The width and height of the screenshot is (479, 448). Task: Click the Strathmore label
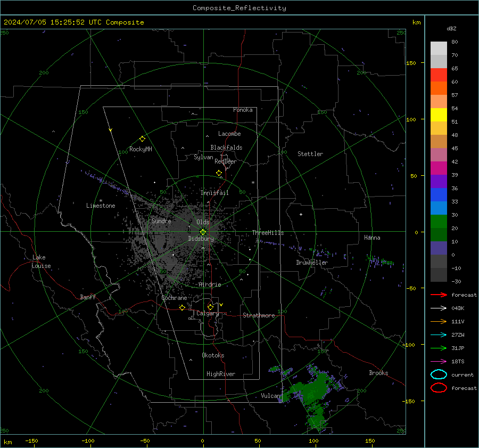pyautogui.click(x=259, y=315)
